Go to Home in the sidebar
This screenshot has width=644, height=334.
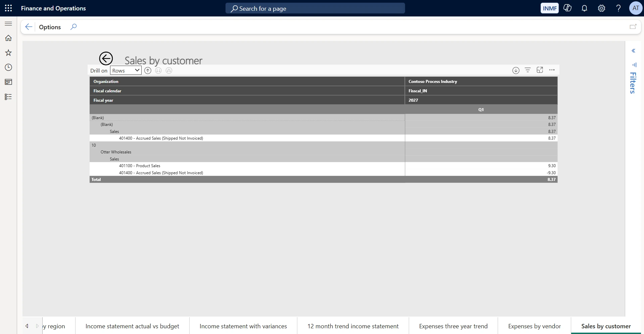(8, 38)
